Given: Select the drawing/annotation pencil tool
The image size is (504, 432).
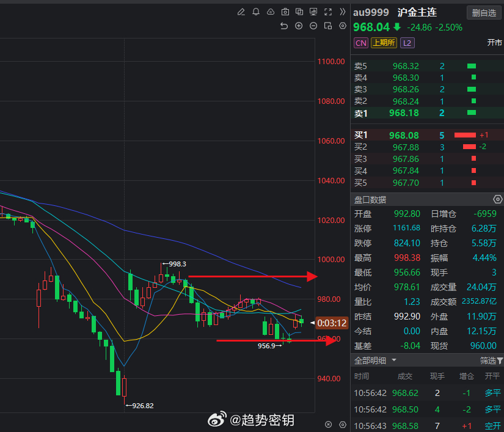Looking at the screenshot, I should [x=241, y=12].
